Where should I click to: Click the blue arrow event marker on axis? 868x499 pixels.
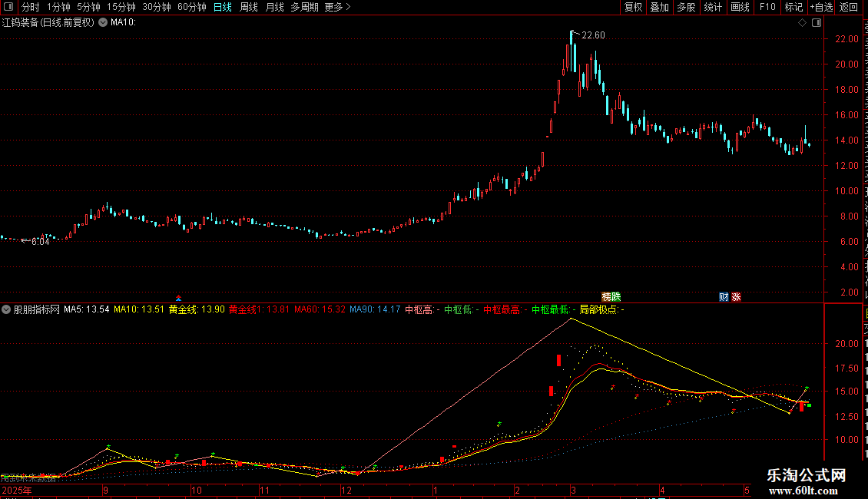coord(178,298)
